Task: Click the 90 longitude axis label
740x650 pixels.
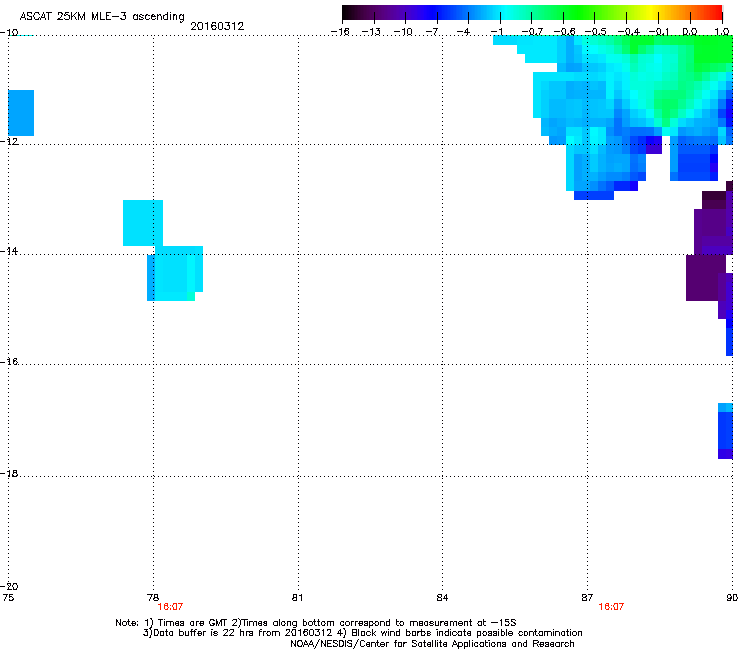Action: pos(732,598)
